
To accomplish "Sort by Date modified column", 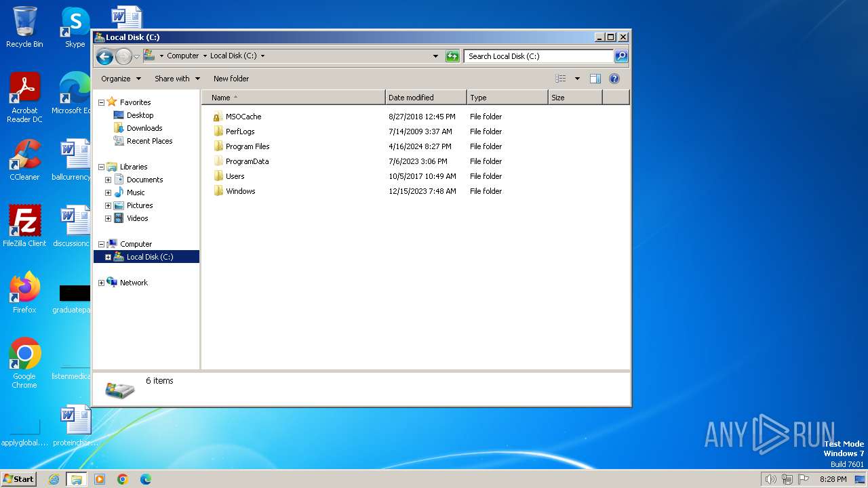I will tap(426, 98).
